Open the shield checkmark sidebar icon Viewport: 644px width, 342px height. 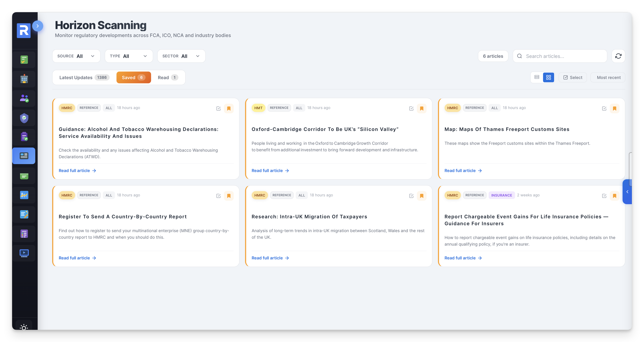point(24,118)
